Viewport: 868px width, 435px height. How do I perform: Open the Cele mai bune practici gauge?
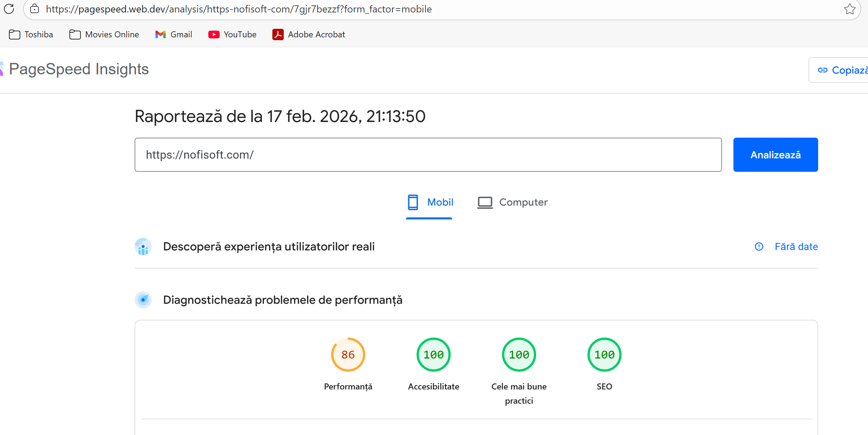point(519,355)
